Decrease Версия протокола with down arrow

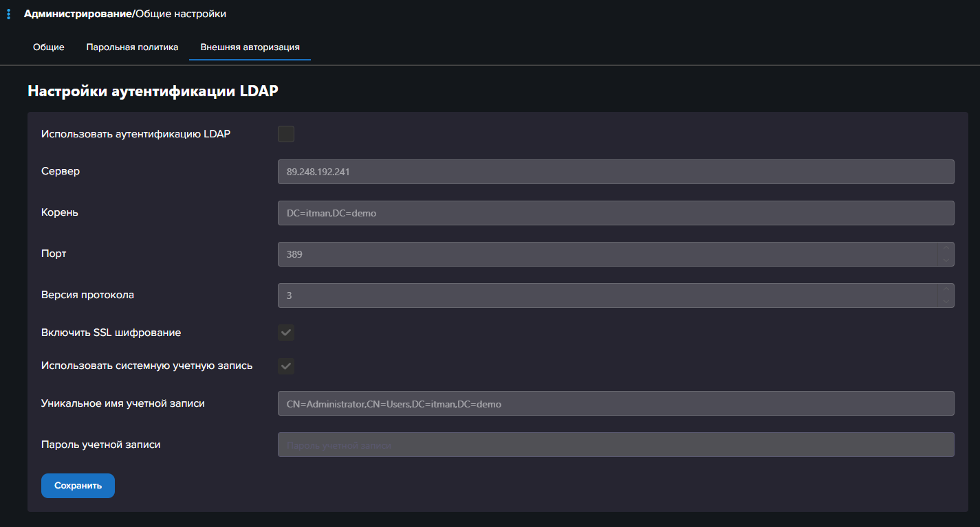click(946, 301)
